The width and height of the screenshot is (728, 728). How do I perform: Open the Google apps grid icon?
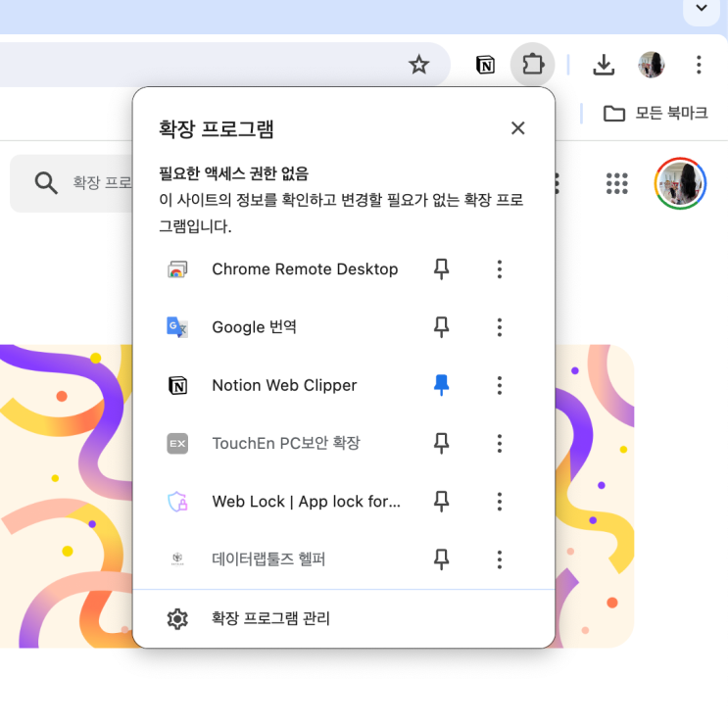coord(617,183)
